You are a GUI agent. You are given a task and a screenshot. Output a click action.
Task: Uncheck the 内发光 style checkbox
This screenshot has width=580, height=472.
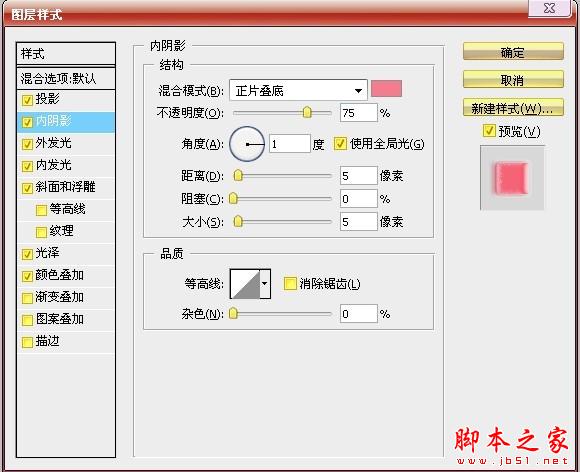(27, 166)
